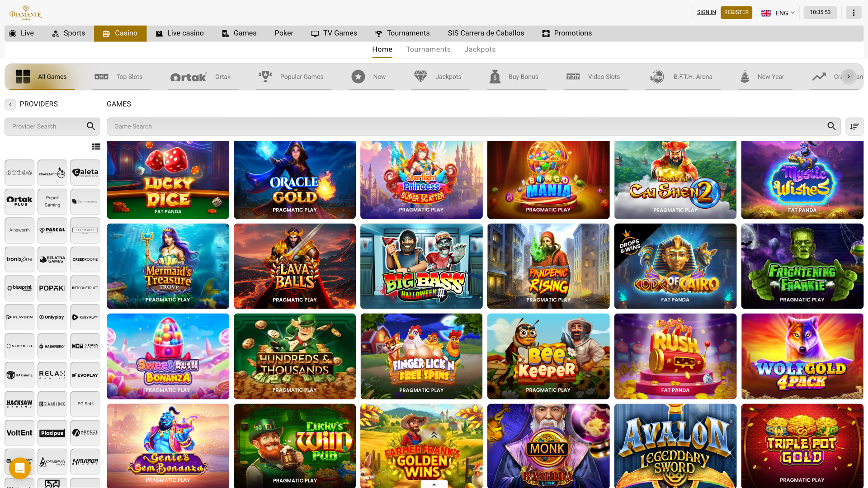Click the REGISTER button
Screen dimensions: 868x488
point(736,12)
